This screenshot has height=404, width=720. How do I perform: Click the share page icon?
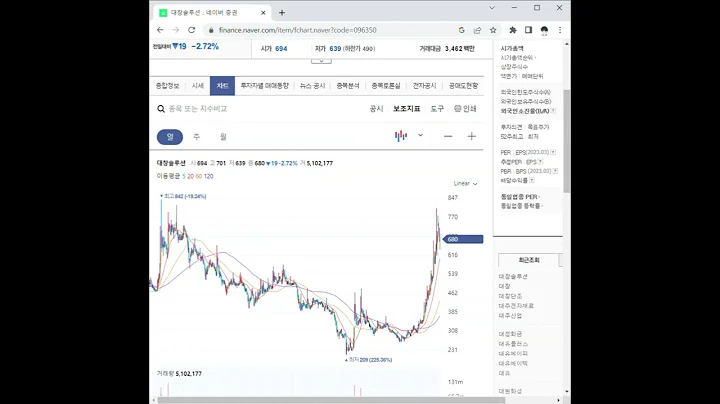coord(478,30)
